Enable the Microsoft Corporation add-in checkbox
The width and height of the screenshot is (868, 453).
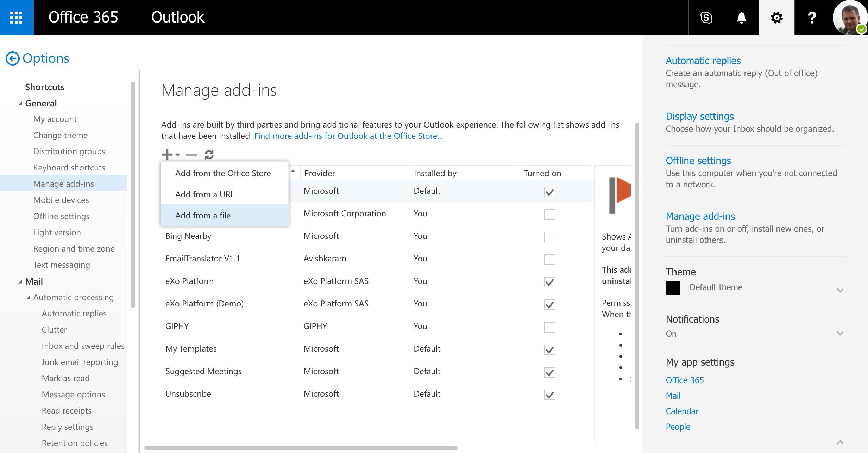[549, 215]
